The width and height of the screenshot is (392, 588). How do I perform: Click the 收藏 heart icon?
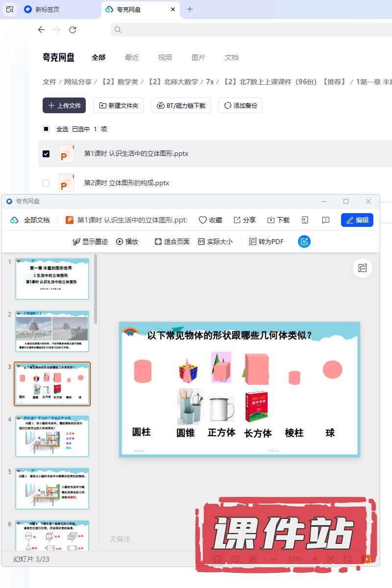click(203, 220)
